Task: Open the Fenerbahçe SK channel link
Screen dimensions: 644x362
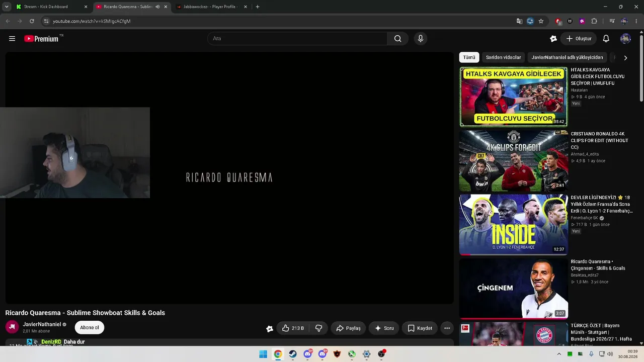Action: tap(584, 218)
